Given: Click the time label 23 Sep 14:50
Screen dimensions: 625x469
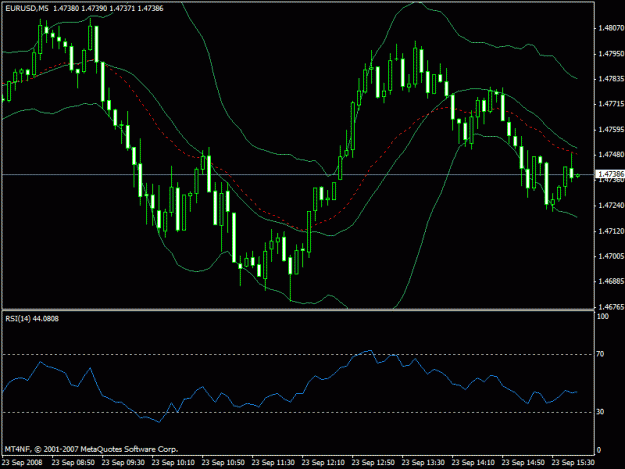Looking at the screenshot, I should tap(523, 462).
